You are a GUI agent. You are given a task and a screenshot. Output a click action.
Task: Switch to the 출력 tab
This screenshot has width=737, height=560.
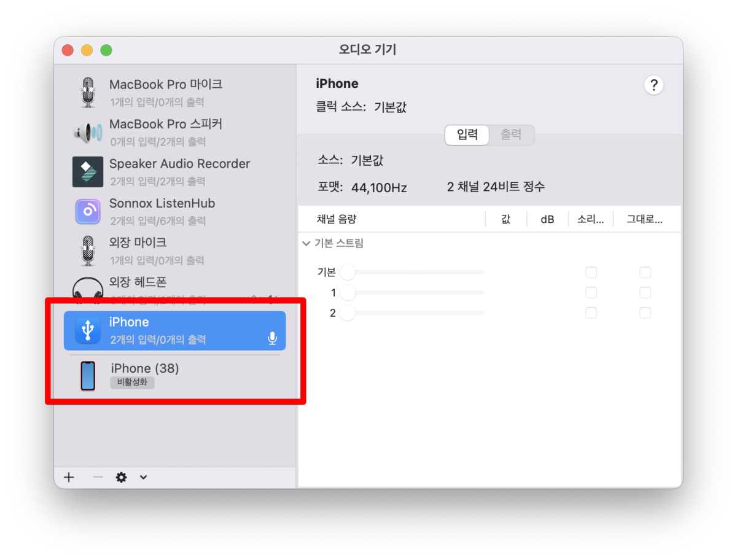(511, 135)
